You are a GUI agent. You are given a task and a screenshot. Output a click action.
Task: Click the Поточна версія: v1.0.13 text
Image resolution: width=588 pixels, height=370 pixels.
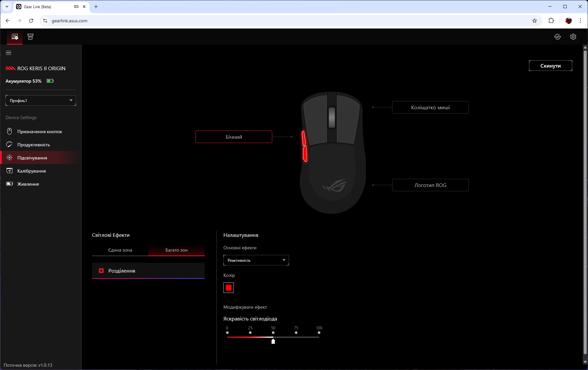pyautogui.click(x=28, y=365)
